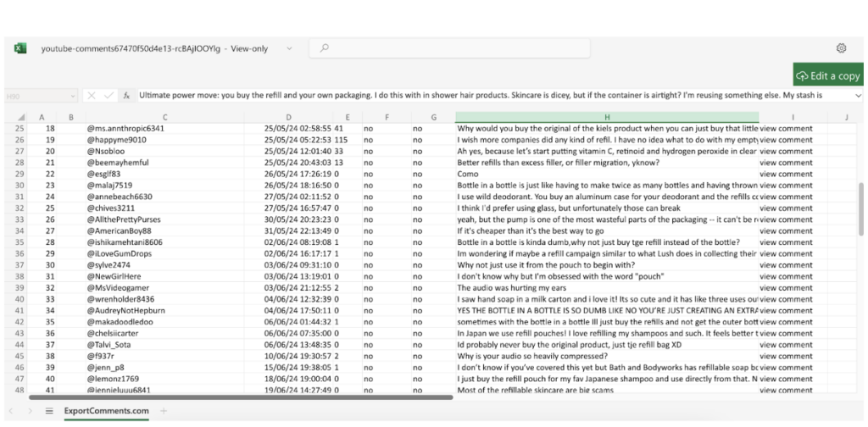This screenshot has width=868, height=427.
Task: Go to previous sheet arrow
Action: point(11,411)
